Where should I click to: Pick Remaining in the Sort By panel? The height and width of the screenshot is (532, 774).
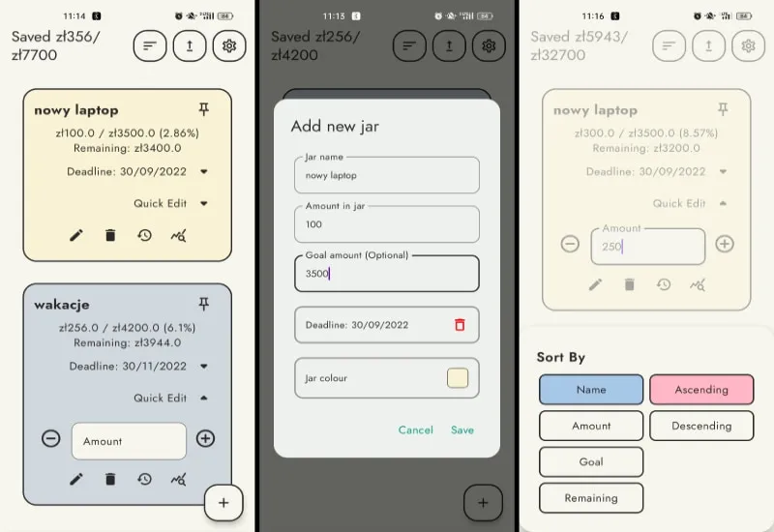[x=590, y=498]
